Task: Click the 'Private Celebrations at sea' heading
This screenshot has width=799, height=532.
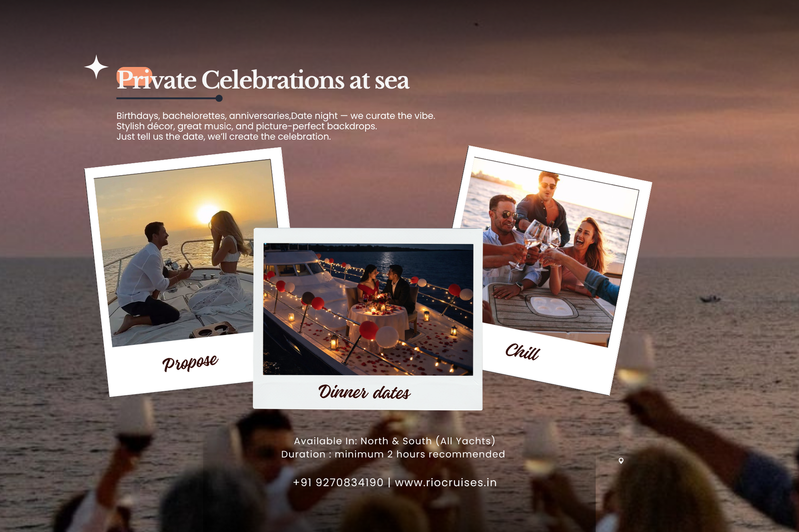Action: tap(263, 80)
